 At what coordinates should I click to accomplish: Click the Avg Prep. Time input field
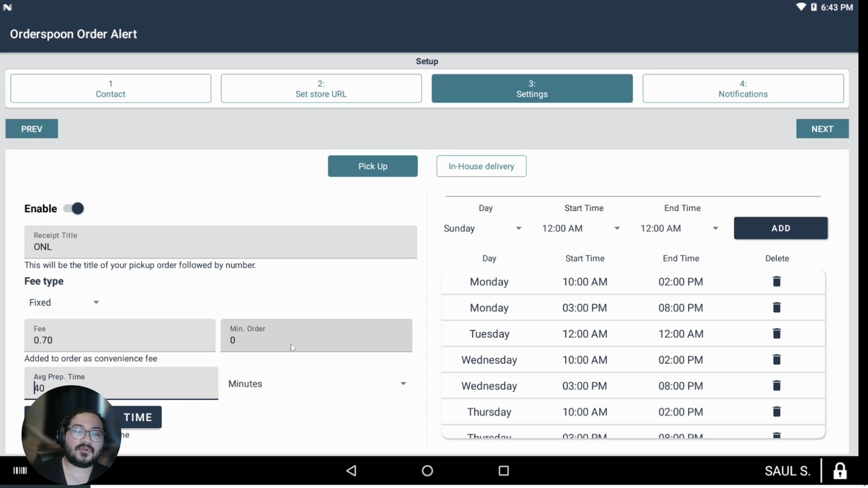click(121, 383)
